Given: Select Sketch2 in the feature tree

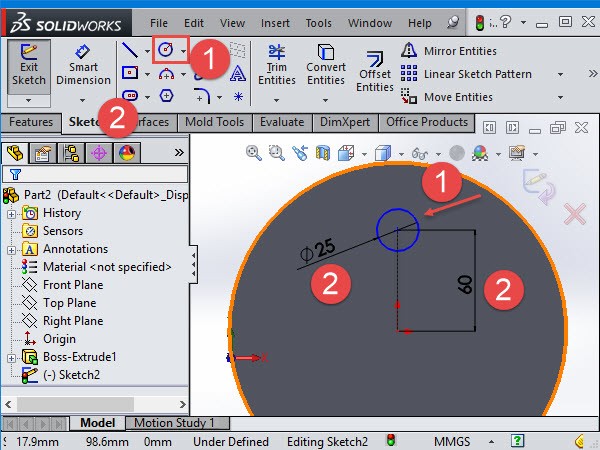Looking at the screenshot, I should (x=71, y=375).
